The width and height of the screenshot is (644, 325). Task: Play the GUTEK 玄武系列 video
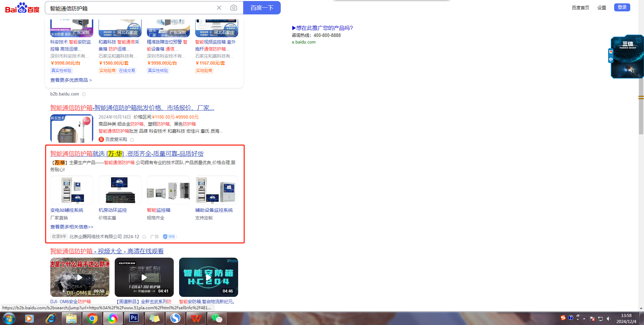click(144, 277)
